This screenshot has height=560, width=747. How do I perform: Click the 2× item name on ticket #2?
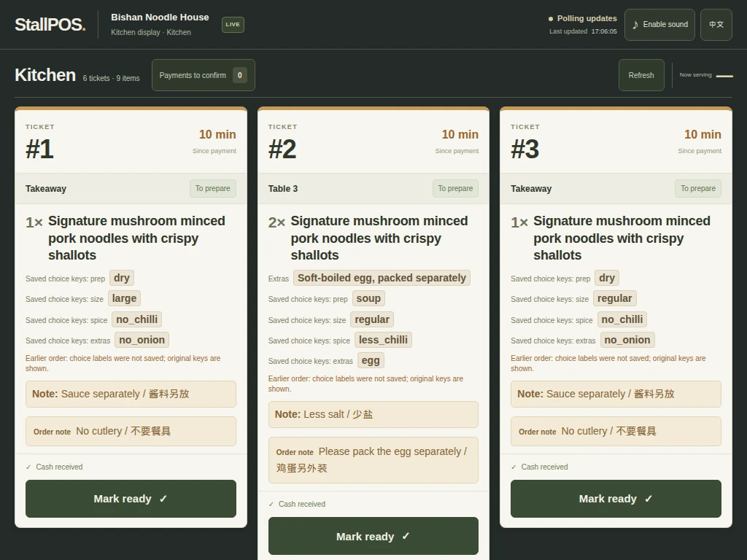[379, 238]
